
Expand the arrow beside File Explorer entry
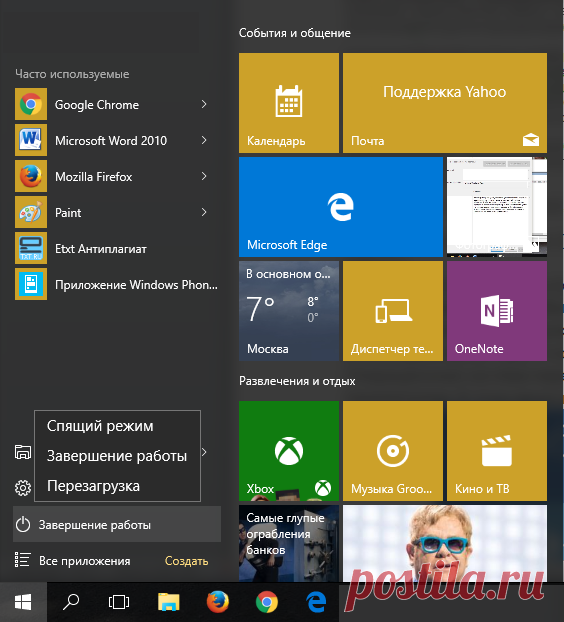[x=204, y=452]
